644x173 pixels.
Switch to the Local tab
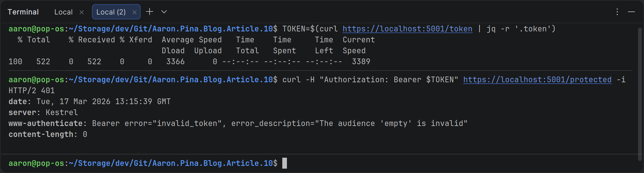pyautogui.click(x=63, y=12)
